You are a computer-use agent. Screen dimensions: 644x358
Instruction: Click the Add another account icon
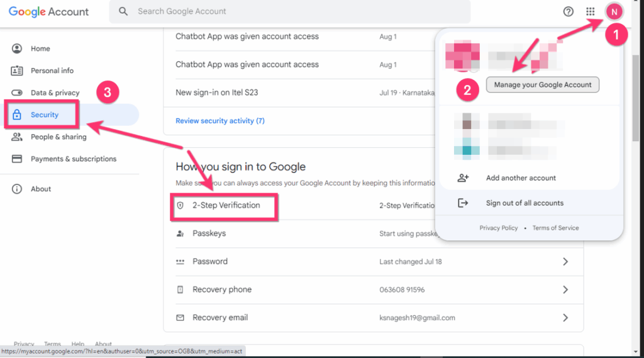463,178
